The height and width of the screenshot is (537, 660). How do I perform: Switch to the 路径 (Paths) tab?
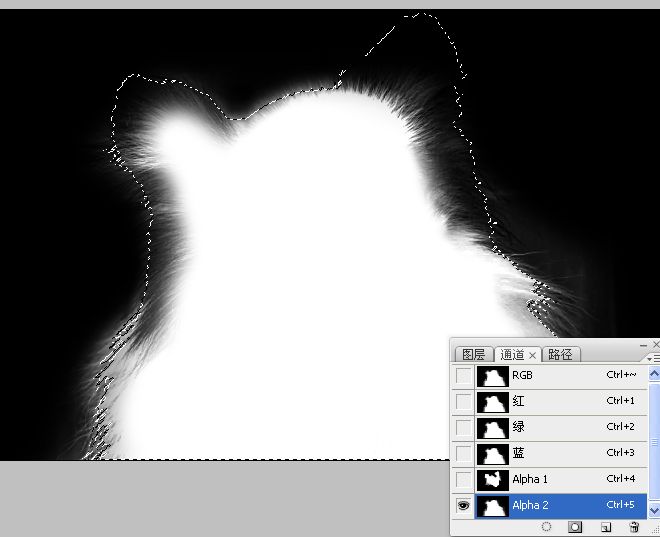(560, 355)
